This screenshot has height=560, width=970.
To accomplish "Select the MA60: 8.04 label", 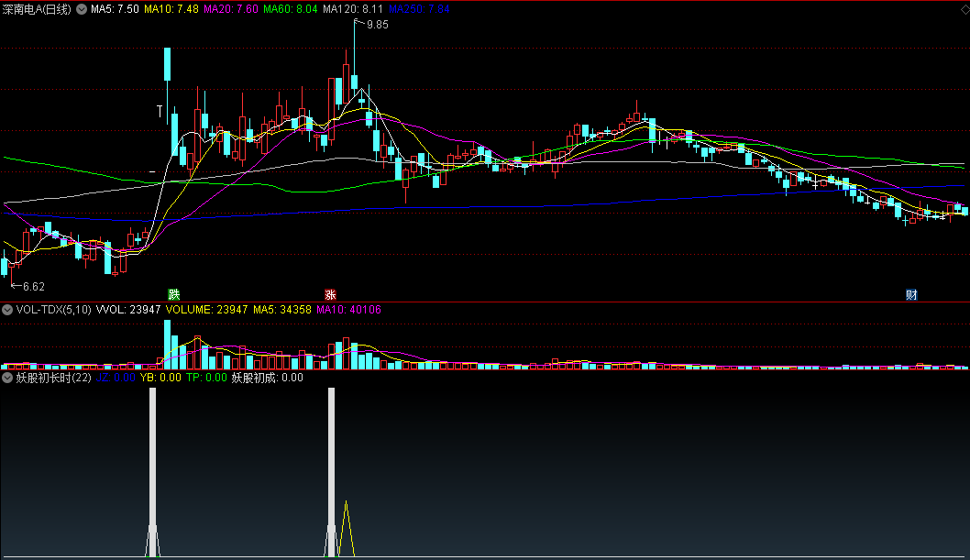I will coord(290,9).
